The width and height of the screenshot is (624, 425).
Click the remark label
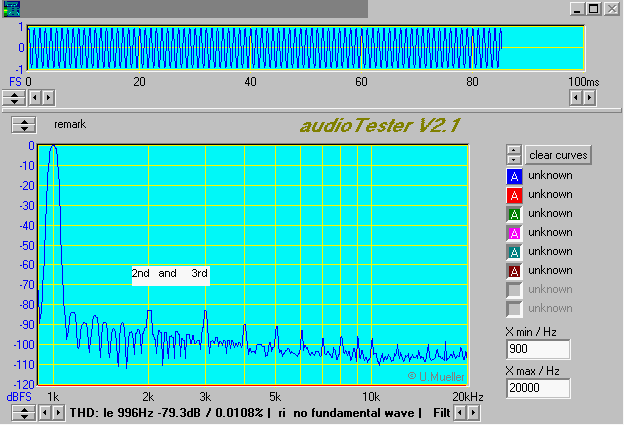(70, 125)
